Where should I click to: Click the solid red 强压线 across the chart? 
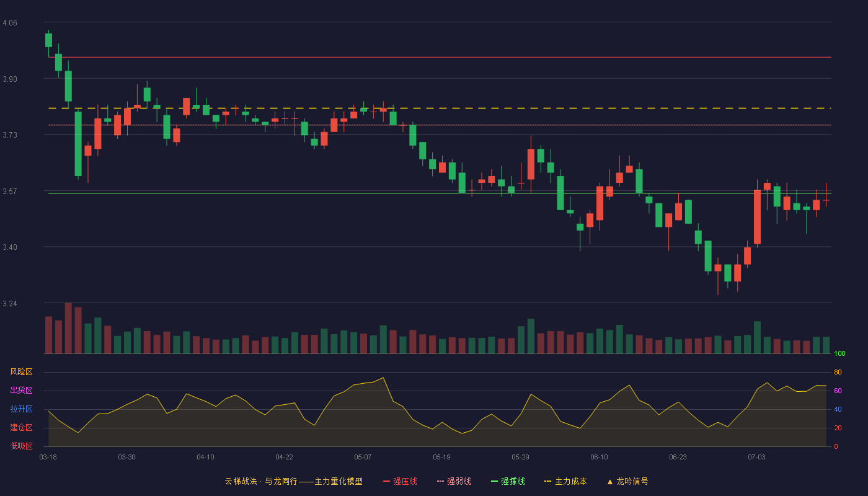(440, 57)
